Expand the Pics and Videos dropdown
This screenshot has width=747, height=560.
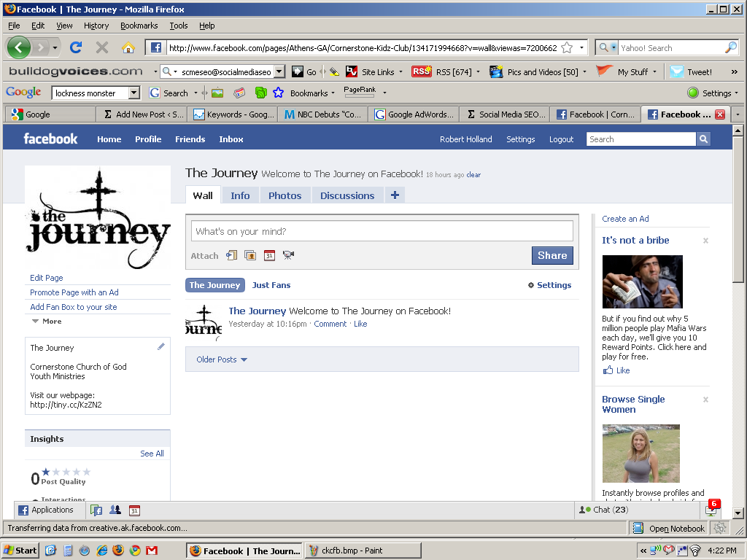[584, 72]
